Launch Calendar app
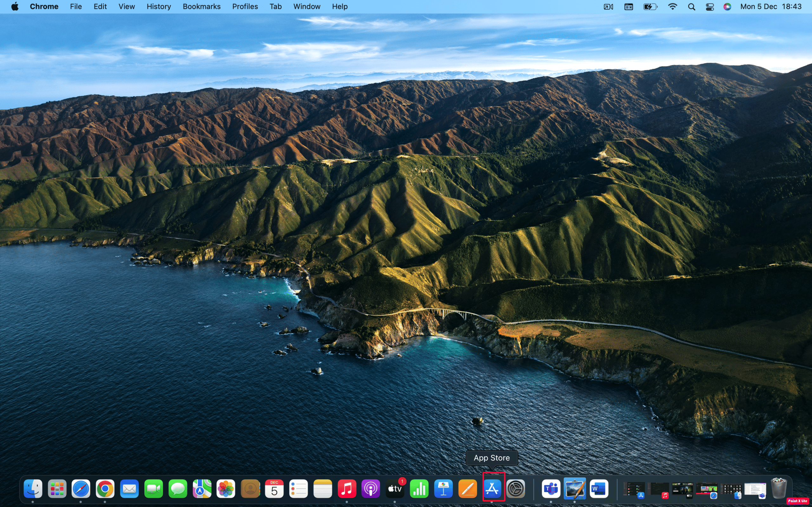812x507 pixels. point(274,489)
